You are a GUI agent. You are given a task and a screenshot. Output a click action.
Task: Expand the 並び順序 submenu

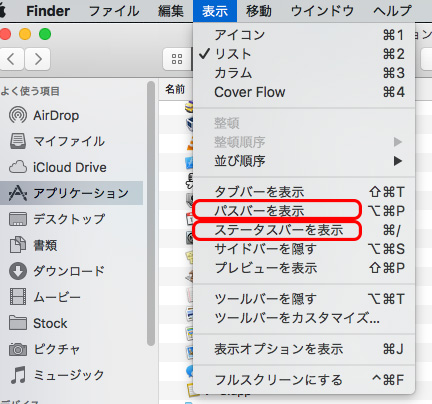(x=304, y=161)
